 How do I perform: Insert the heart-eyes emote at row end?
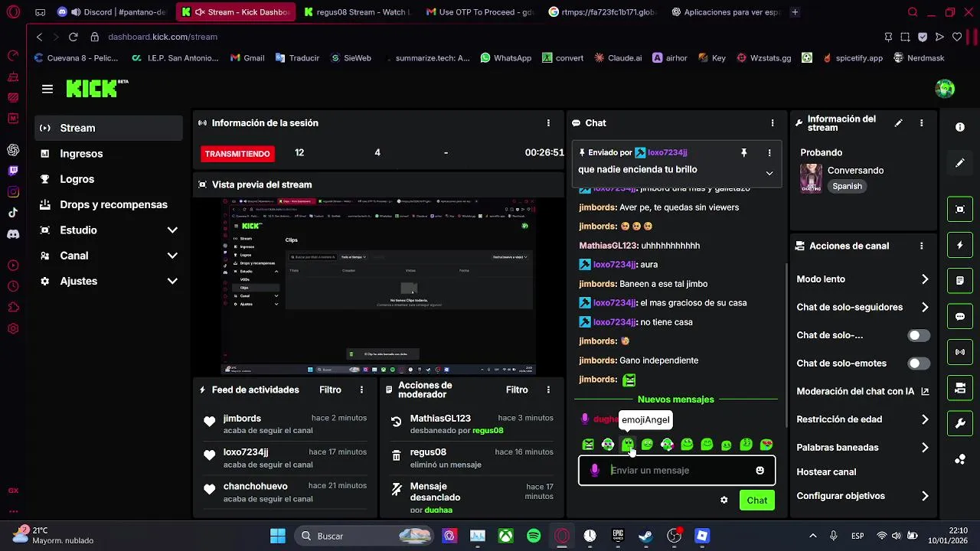pos(766,445)
